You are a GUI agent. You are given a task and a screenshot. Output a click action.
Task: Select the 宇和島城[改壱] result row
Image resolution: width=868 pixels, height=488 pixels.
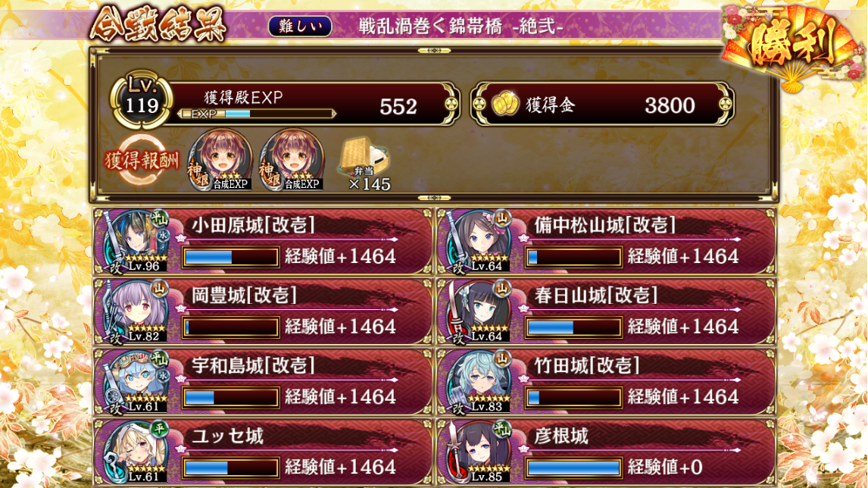coord(263,382)
